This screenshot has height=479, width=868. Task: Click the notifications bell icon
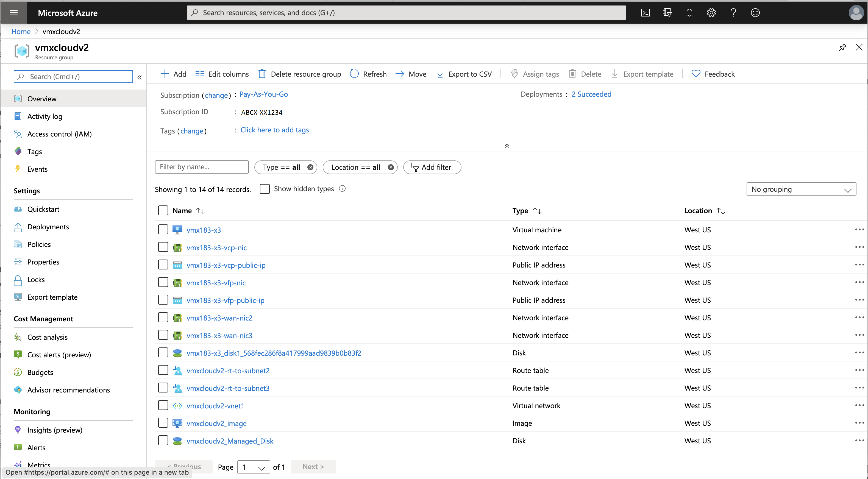pyautogui.click(x=689, y=13)
